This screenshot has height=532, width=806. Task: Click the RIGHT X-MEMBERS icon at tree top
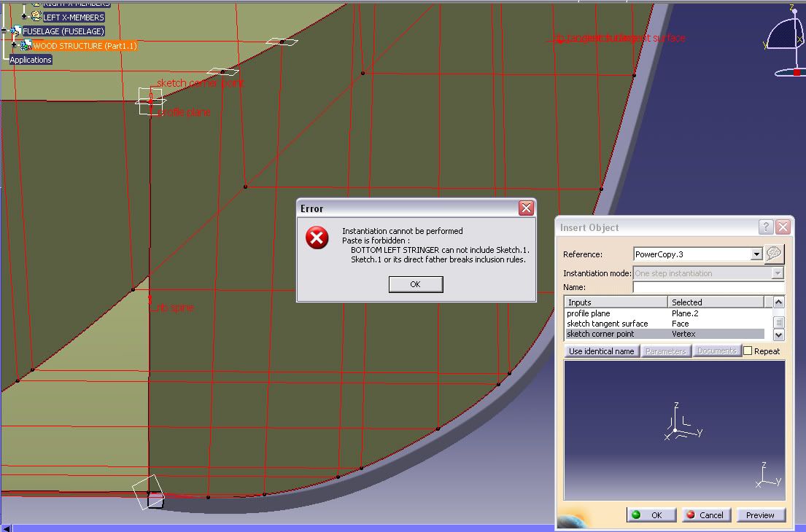(36, 3)
